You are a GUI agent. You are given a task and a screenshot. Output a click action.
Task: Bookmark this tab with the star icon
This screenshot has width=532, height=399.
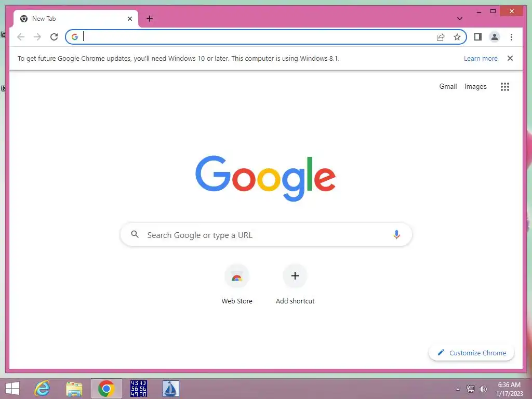[457, 37]
